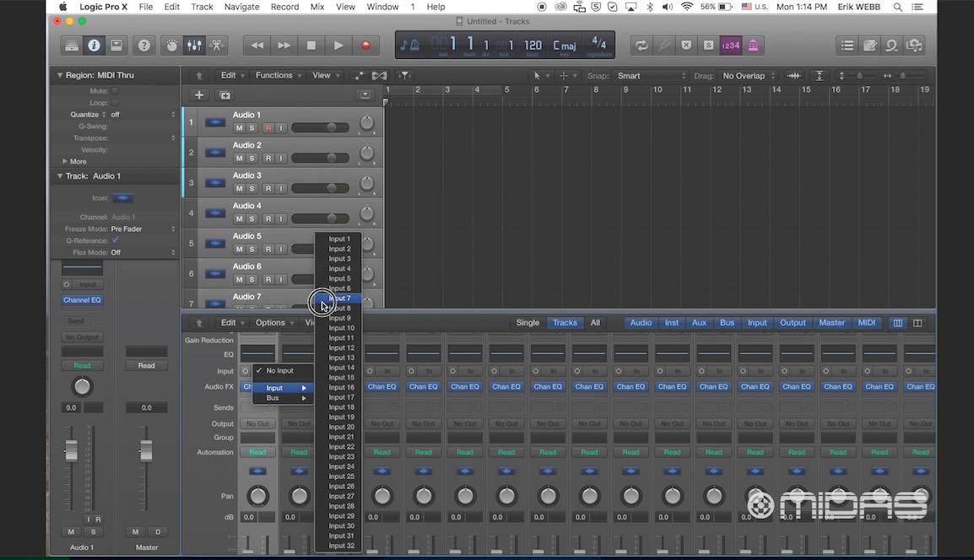Click the Duplicate Track icon beside the plus

(x=225, y=95)
